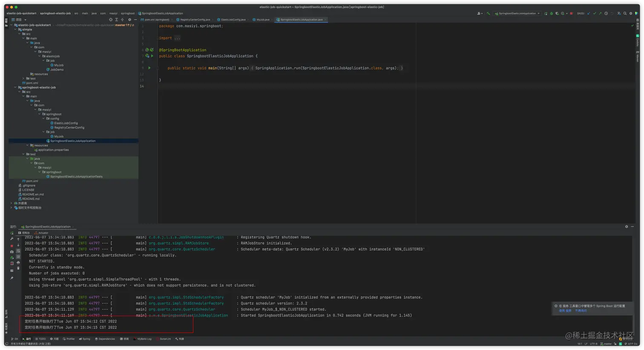Toggle scroll to end of console
This screenshot has width=644, height=350.
point(18,257)
